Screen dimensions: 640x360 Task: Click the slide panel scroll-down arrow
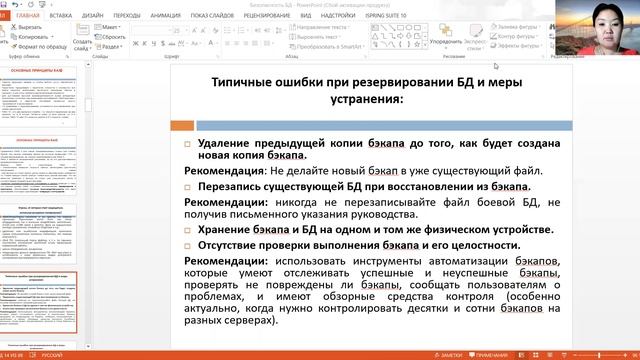click(x=88, y=346)
